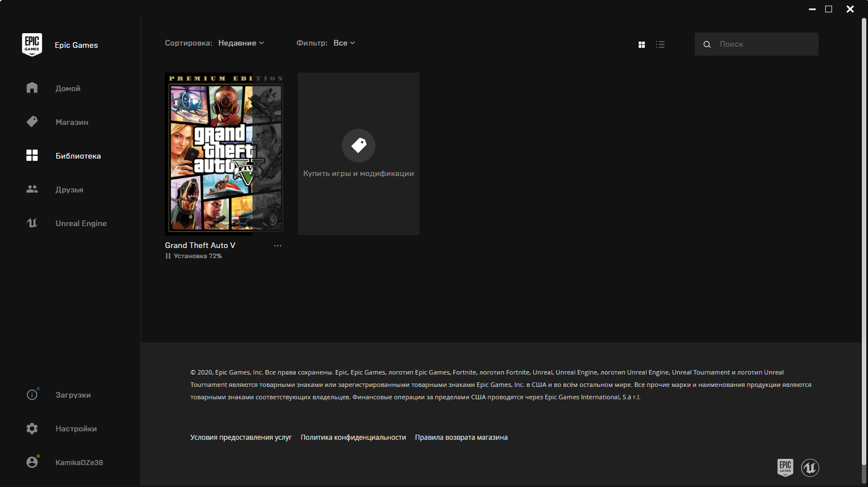Open Политика конфиденциальности link
The image size is (868, 487).
353,437
